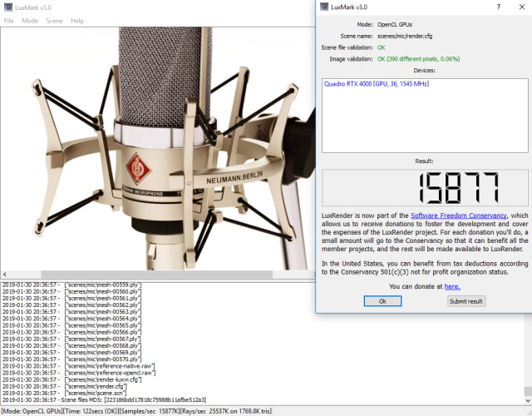Select log line scenes/mic\scene.scn
This screenshot has height=416, width=532.
(65, 394)
